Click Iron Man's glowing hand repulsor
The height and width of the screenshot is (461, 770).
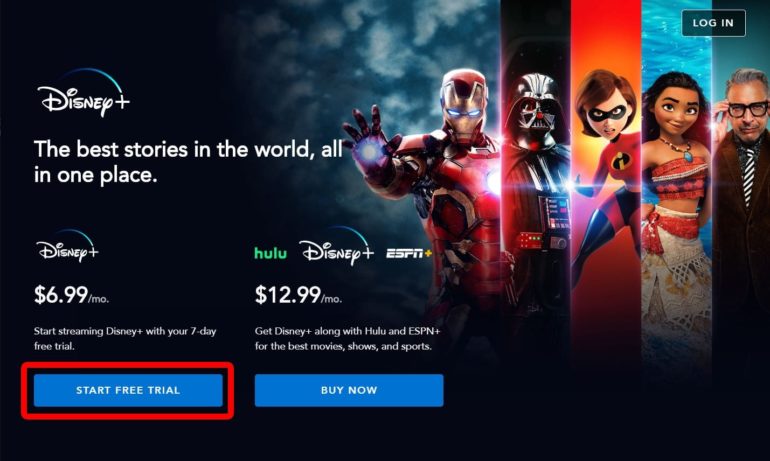point(369,152)
